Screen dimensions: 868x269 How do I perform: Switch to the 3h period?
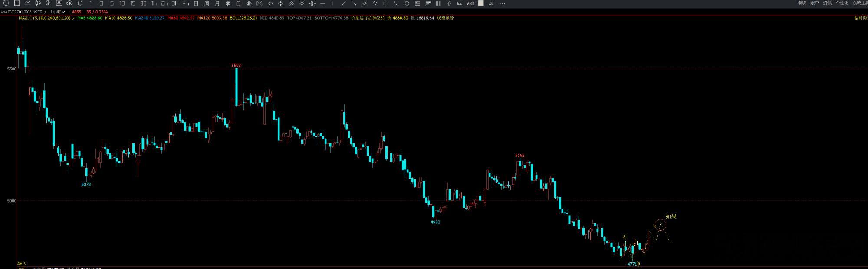click(x=175, y=3)
